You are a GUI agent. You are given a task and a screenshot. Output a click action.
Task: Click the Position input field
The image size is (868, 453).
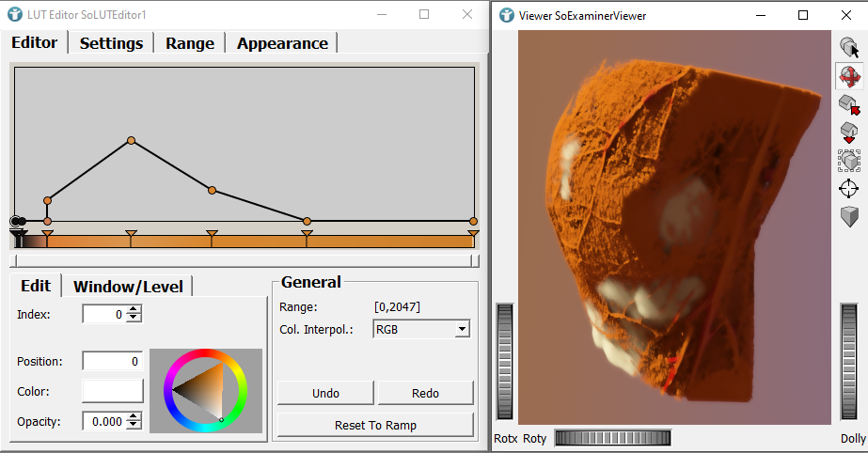(112, 361)
